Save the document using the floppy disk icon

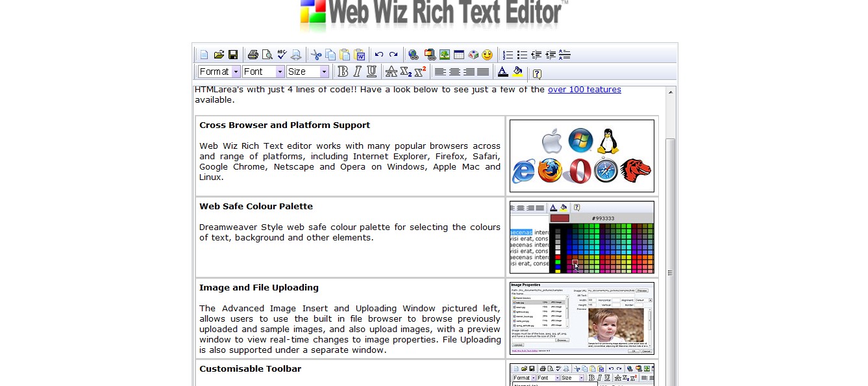pos(233,55)
